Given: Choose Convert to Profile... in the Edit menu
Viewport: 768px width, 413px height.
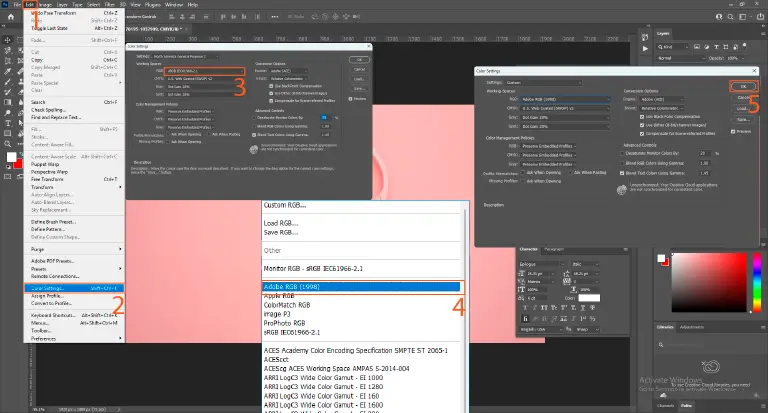Looking at the screenshot, I should tap(51, 303).
